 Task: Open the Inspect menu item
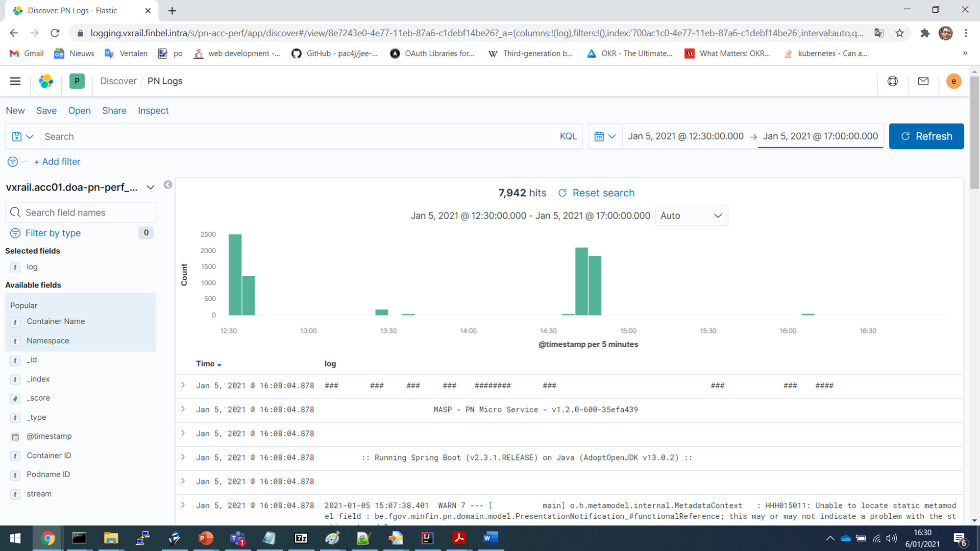click(x=153, y=111)
